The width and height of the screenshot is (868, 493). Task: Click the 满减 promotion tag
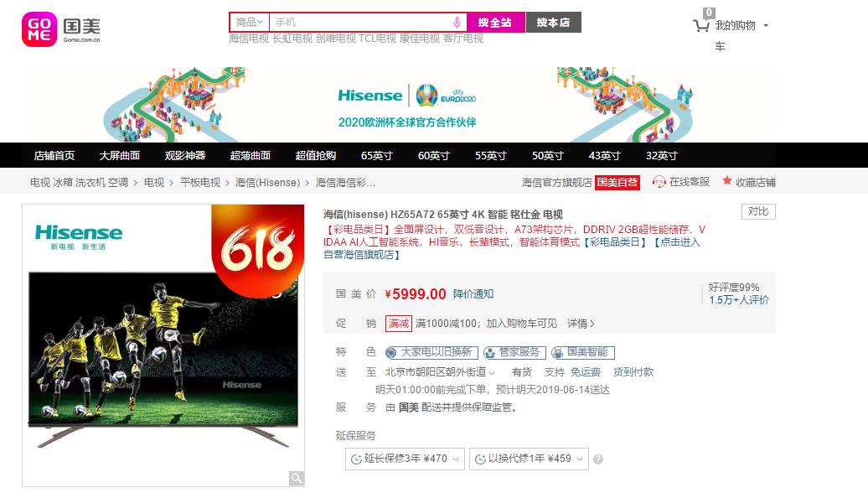399,324
